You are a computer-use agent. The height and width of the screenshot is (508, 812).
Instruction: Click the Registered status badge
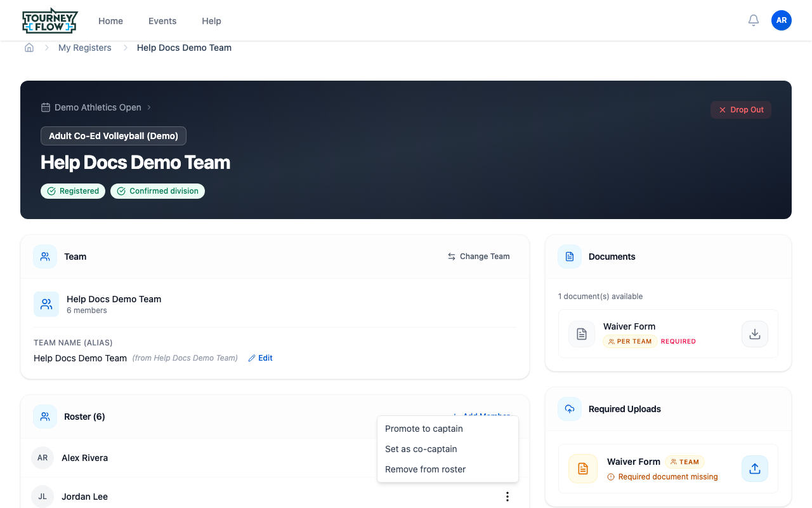click(x=73, y=191)
